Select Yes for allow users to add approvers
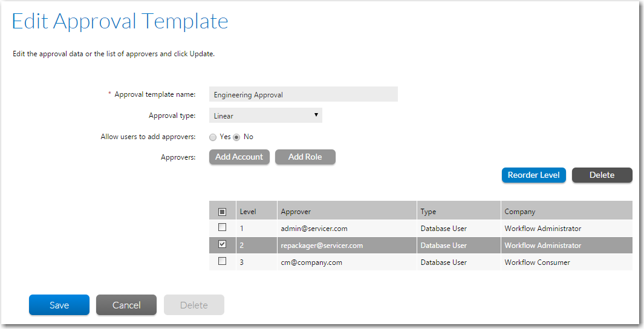 (x=213, y=137)
